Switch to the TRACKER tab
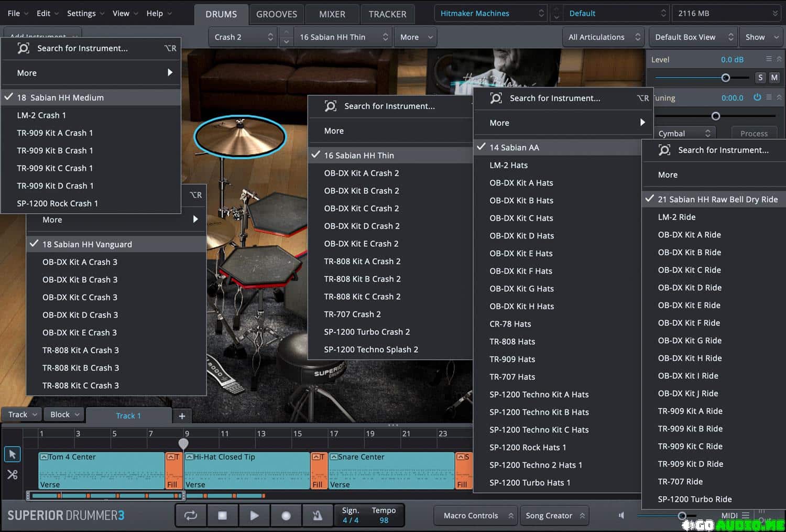 pos(387,14)
